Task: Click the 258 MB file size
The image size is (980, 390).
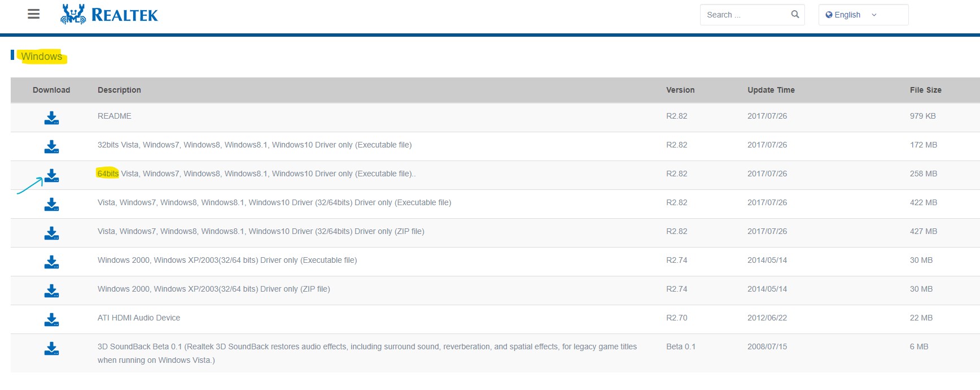Action: (924, 174)
